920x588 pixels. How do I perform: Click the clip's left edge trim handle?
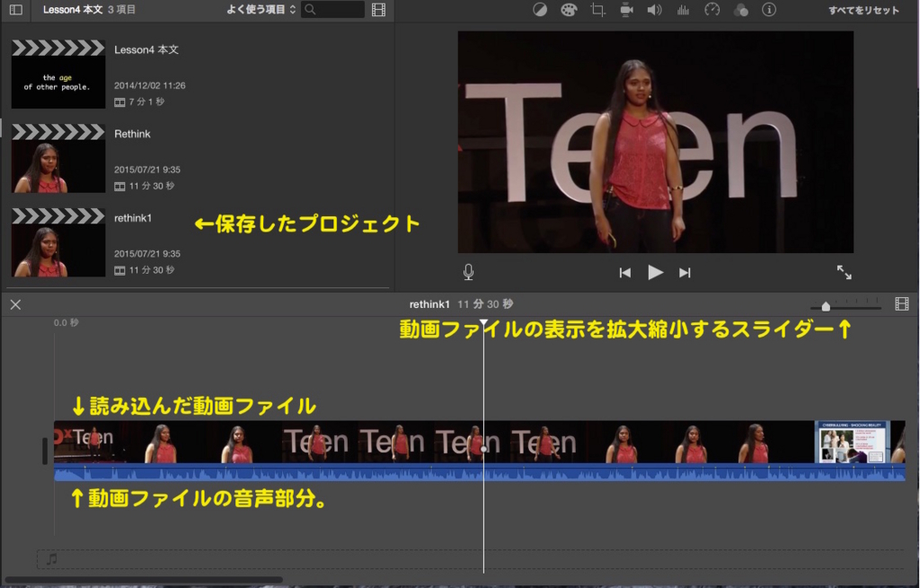pyautogui.click(x=45, y=452)
